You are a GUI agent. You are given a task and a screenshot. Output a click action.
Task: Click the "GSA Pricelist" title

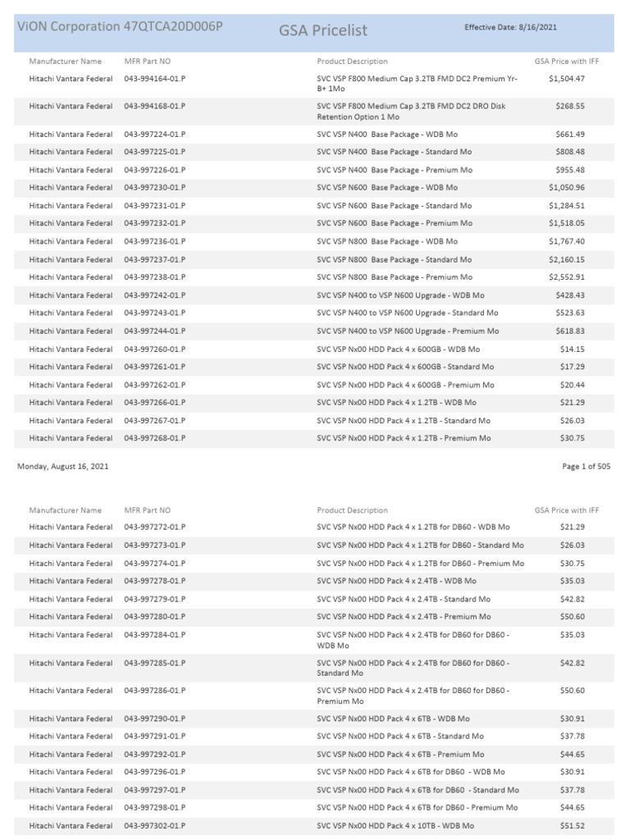322,30
